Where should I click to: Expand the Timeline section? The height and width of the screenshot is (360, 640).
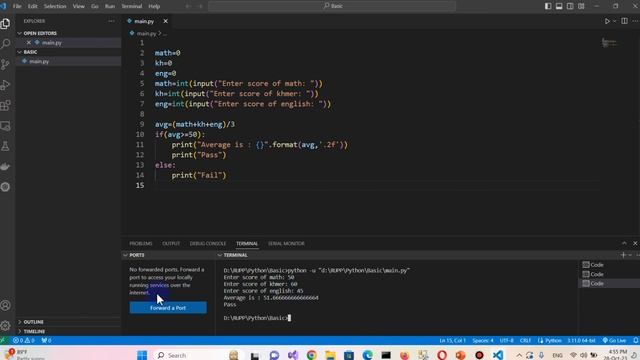(x=20, y=331)
